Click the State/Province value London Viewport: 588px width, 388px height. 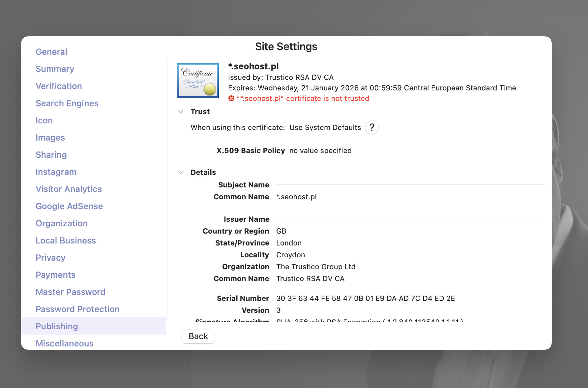tap(289, 243)
